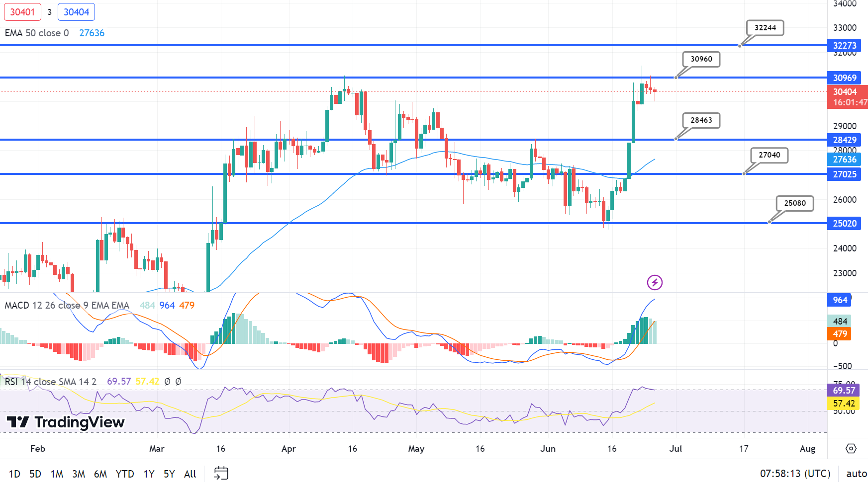Select the 5D time range
Image resolution: width=868 pixels, height=487 pixels.
coord(35,474)
